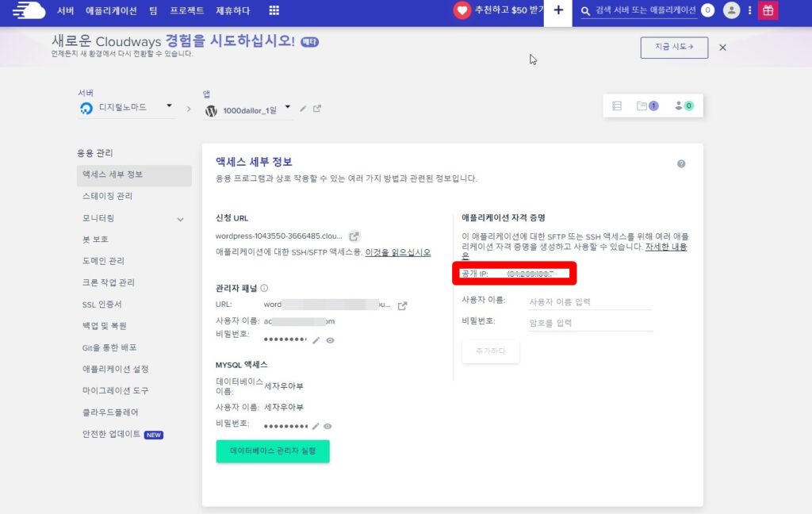This screenshot has height=514, width=812.
Task: Click the server list icon
Action: tap(617, 105)
